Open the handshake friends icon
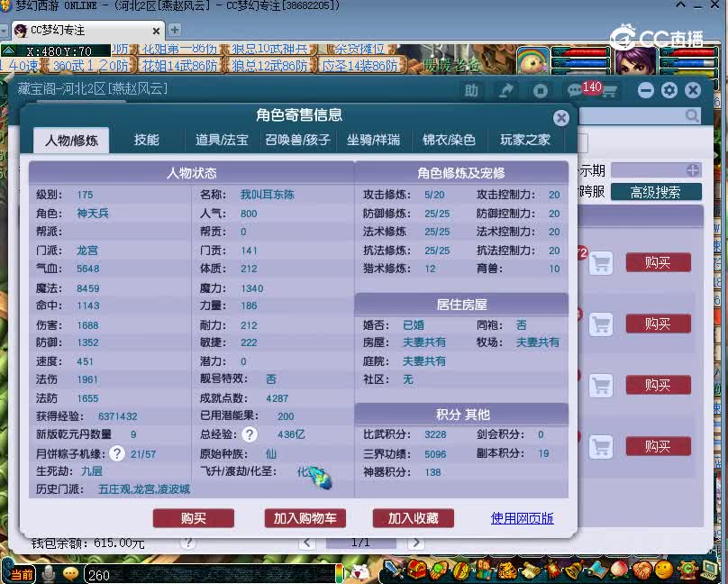The height and width of the screenshot is (584, 728). (x=642, y=570)
